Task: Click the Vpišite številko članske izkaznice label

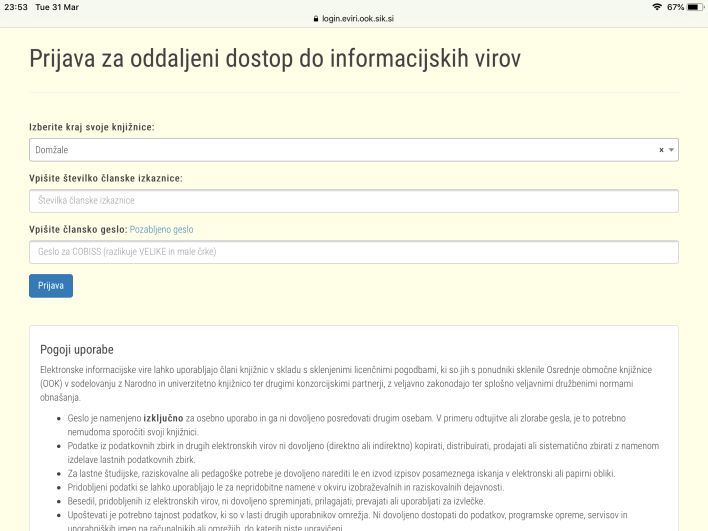Action: point(105,178)
